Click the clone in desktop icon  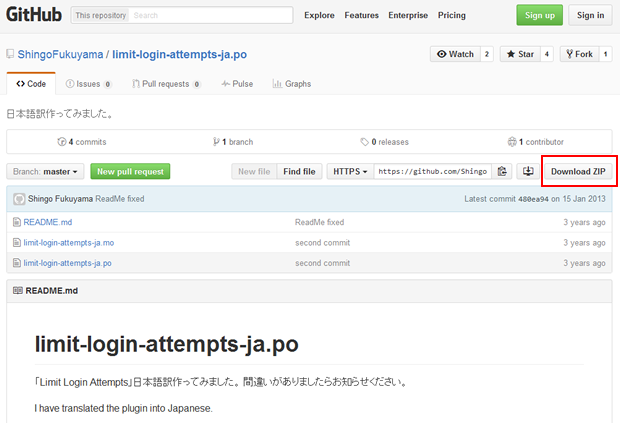click(x=528, y=171)
